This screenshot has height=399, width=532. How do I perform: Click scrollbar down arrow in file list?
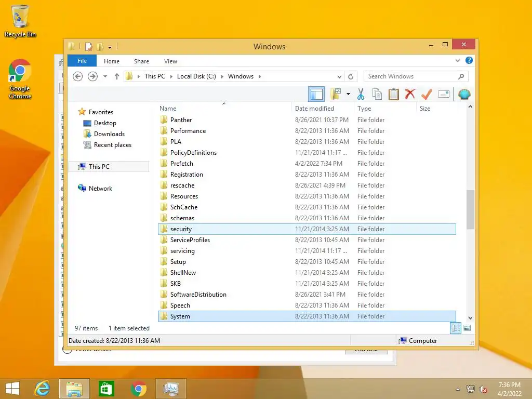(x=470, y=318)
